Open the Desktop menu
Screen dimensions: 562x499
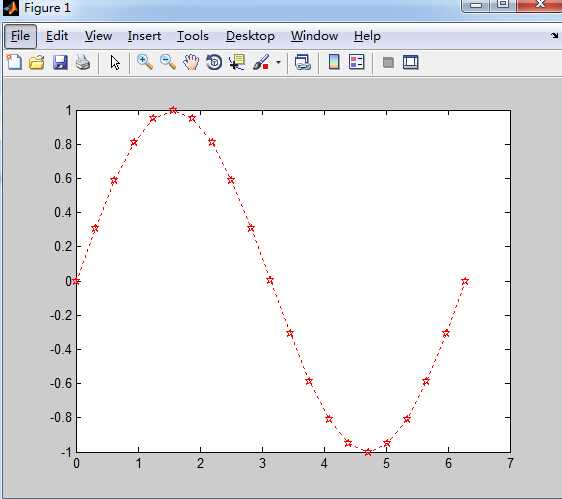(x=250, y=36)
